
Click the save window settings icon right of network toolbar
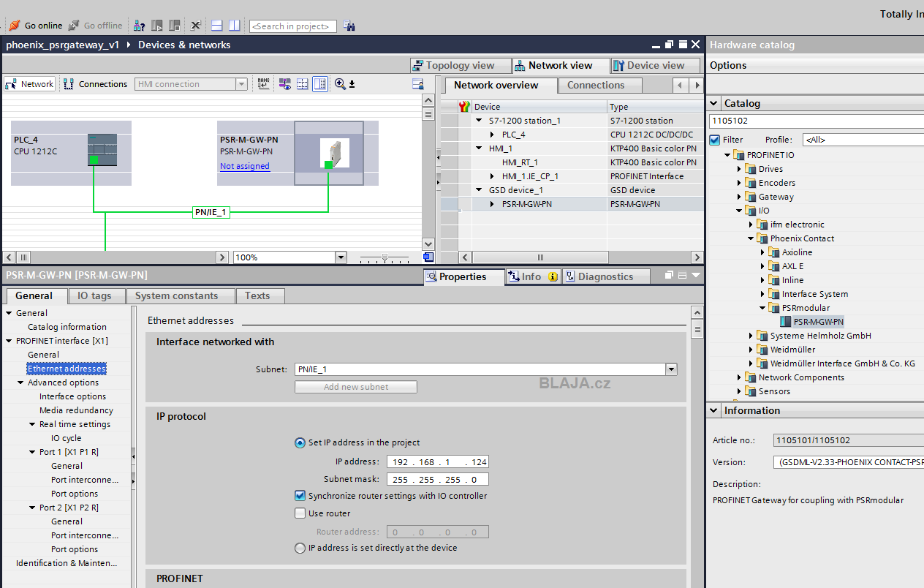(x=418, y=84)
